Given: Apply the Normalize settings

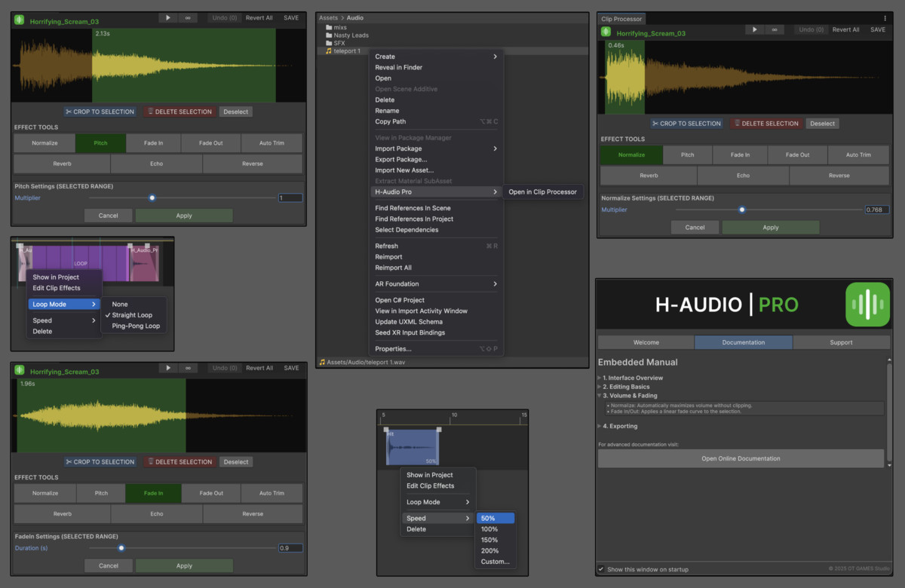Looking at the screenshot, I should pos(770,227).
